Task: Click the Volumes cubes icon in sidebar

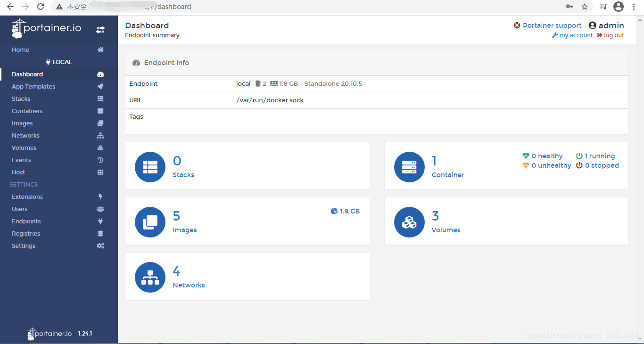Action: (x=100, y=148)
